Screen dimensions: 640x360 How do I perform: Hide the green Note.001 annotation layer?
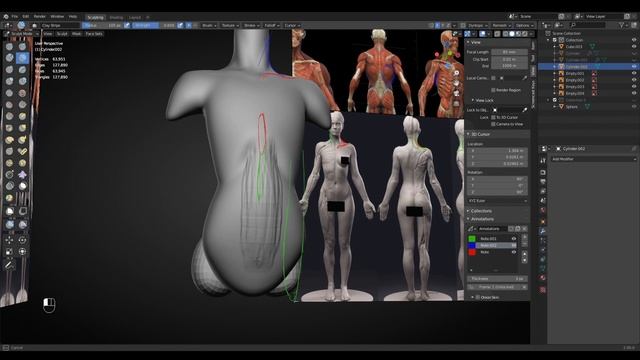pyautogui.click(x=514, y=238)
